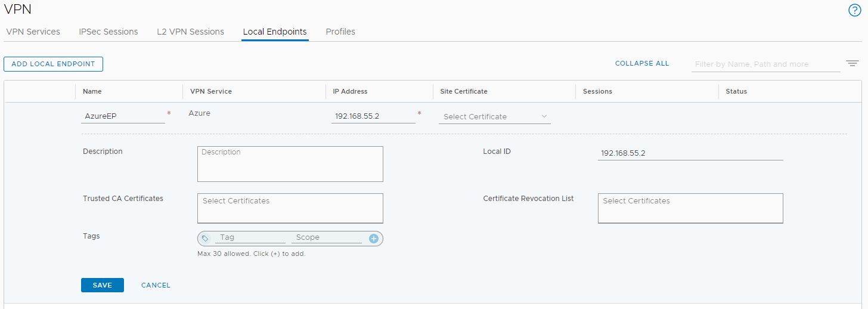The height and width of the screenshot is (309, 868).
Task: Open the Profiles tab
Action: coord(340,32)
